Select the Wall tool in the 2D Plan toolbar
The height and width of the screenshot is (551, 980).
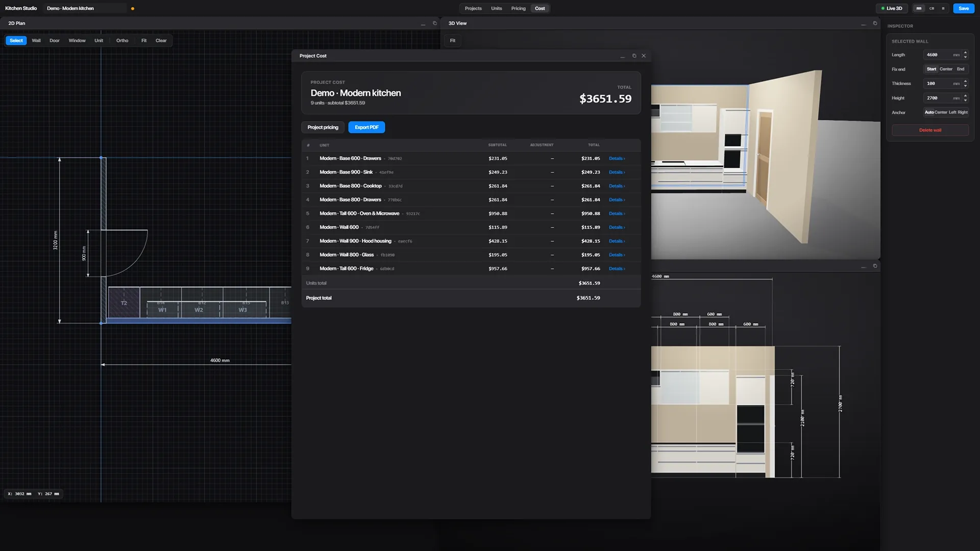36,41
